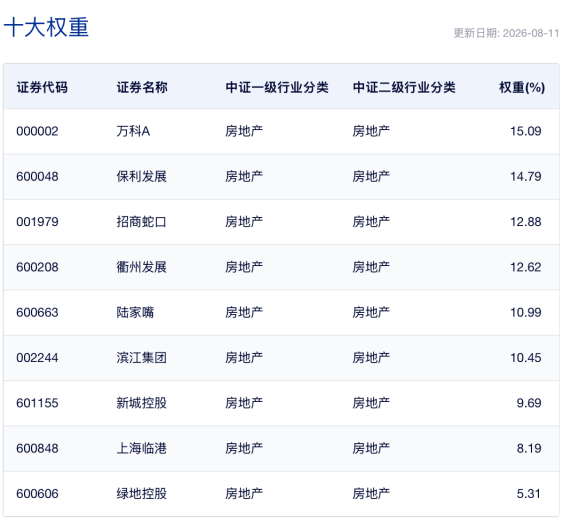Select the 新城控股 security name
Image resolution: width=571 pixels, height=531 pixels.
click(x=141, y=403)
